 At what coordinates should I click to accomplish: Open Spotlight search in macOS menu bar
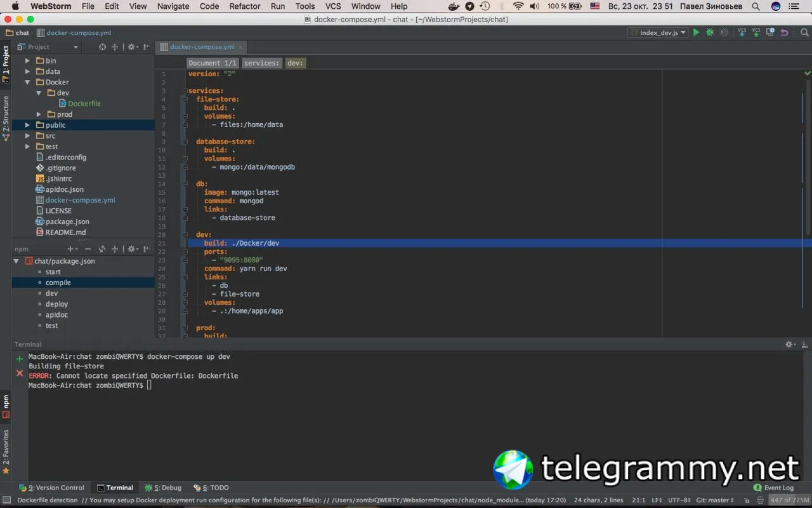(x=756, y=6)
